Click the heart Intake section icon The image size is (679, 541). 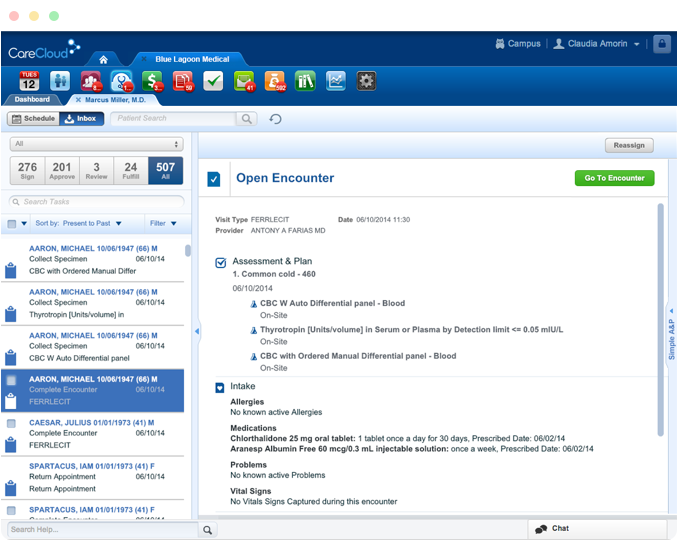coord(220,387)
